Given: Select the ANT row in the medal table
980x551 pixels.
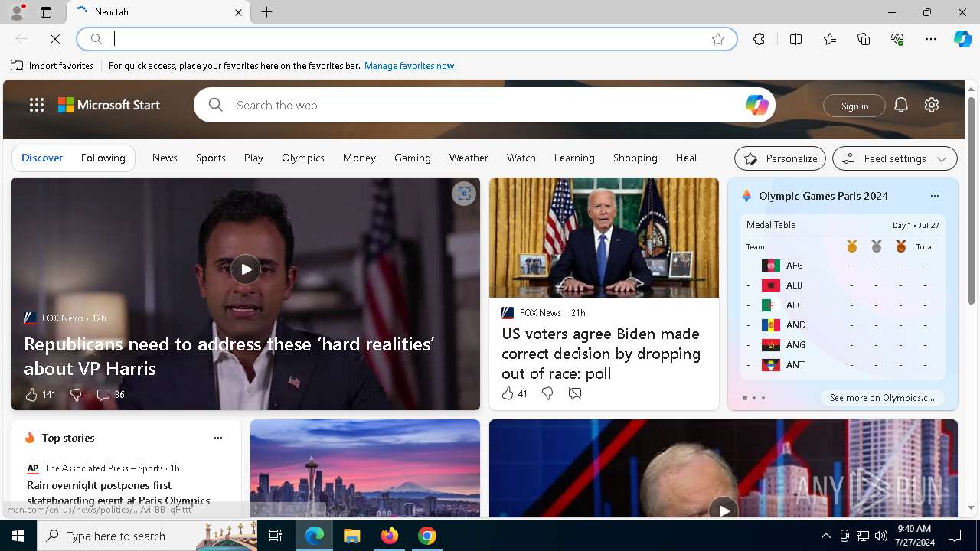Looking at the screenshot, I should (x=842, y=365).
